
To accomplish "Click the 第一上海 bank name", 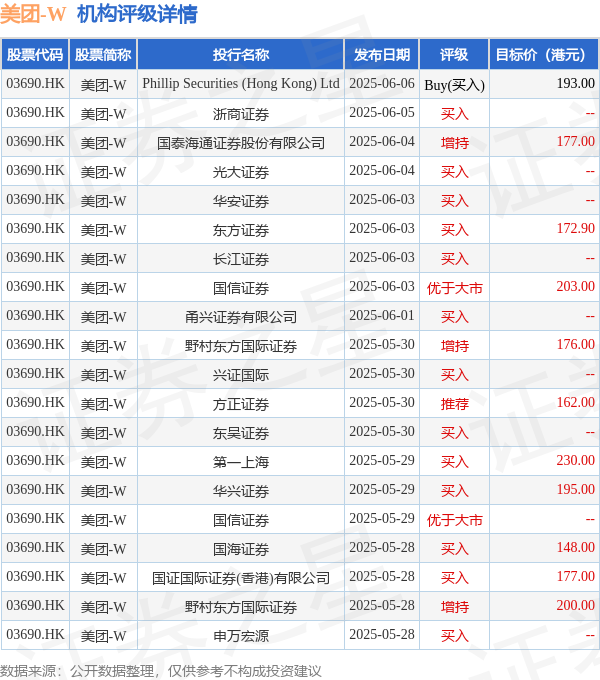I will (x=241, y=462).
